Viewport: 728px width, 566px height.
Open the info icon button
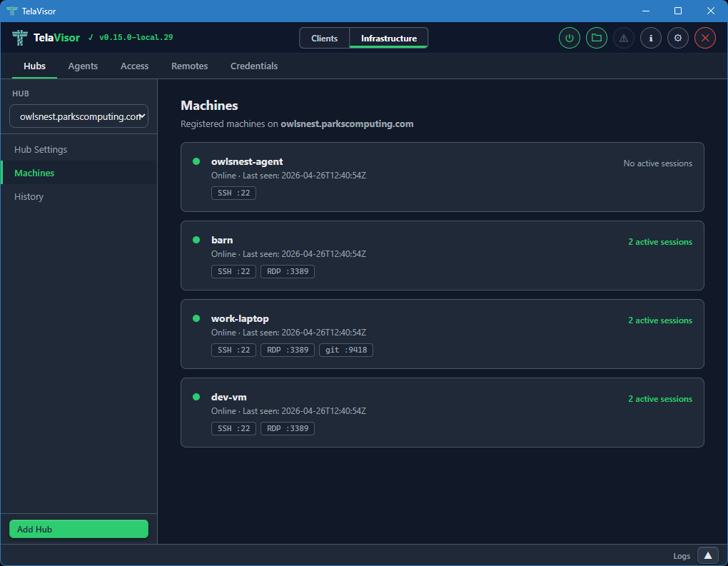(x=651, y=38)
